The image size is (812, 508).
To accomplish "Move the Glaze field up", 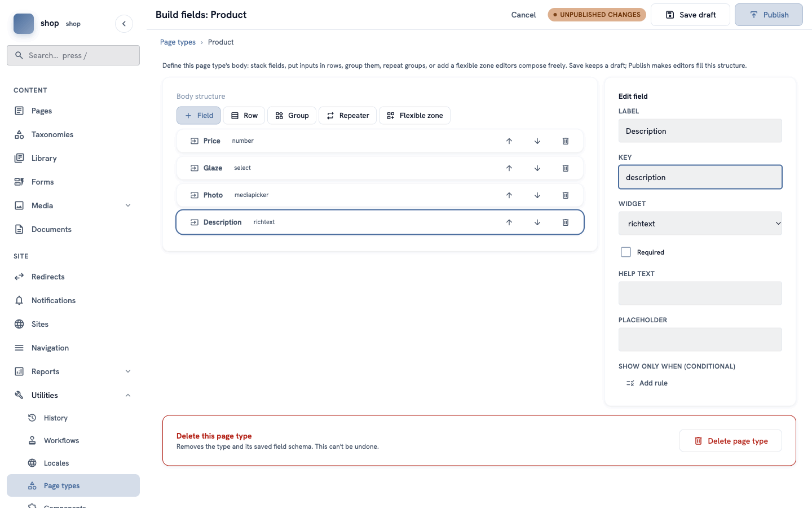I will [x=509, y=168].
